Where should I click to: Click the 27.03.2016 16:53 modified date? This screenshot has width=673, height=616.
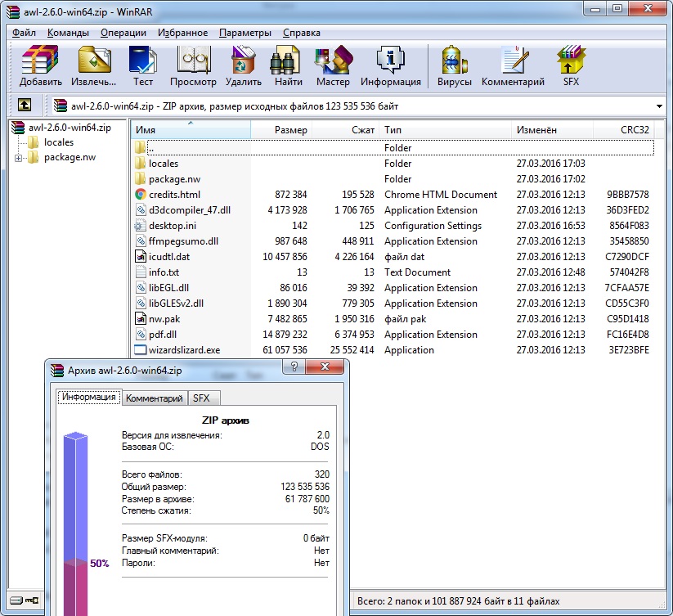click(x=550, y=226)
